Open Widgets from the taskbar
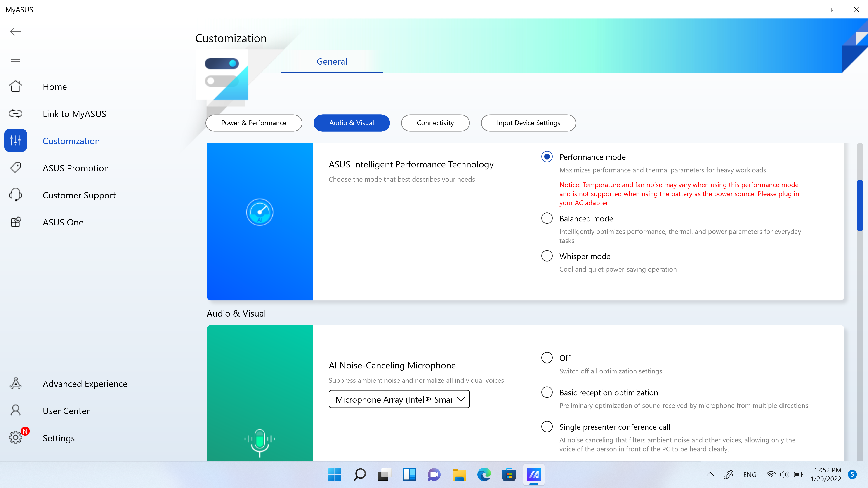868x488 pixels. coord(409,474)
